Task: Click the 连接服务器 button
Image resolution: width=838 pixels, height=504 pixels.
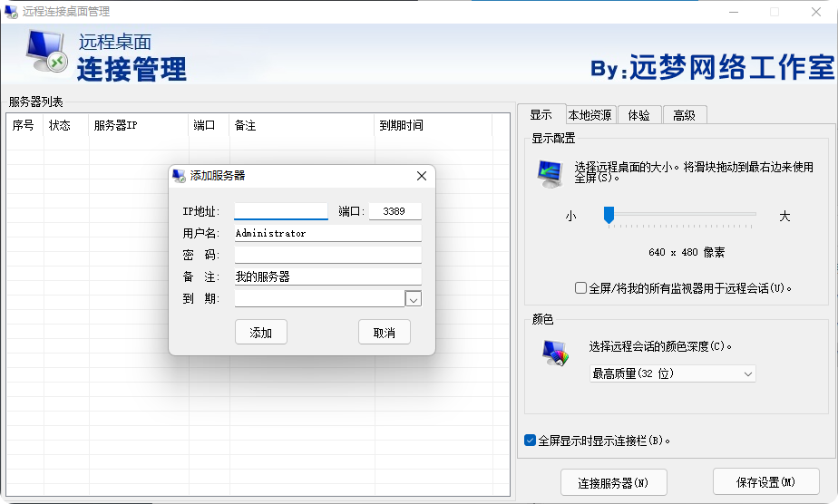Action: (613, 483)
